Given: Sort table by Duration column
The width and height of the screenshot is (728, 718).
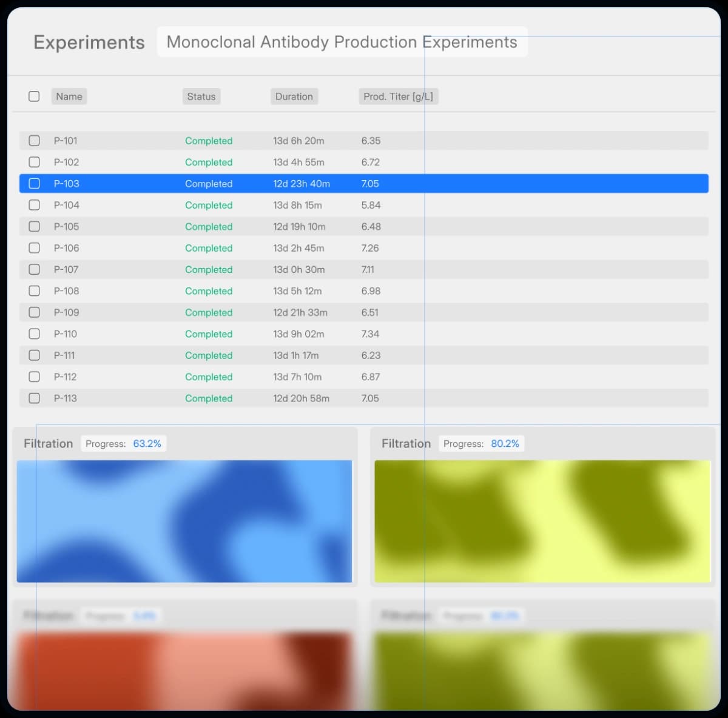Looking at the screenshot, I should [x=294, y=96].
